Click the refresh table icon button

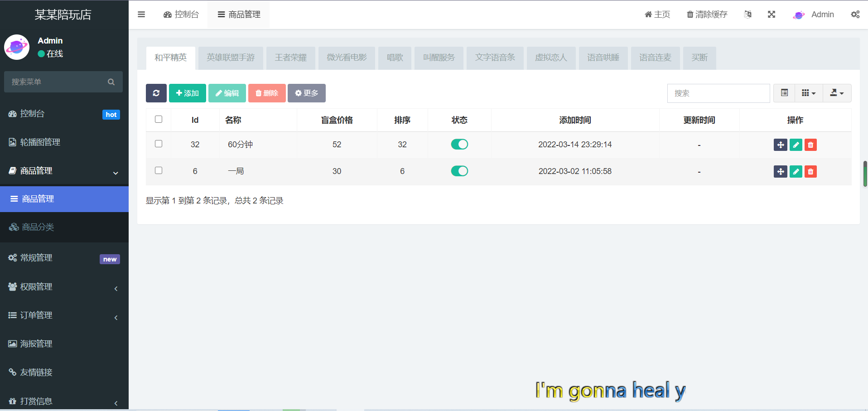[156, 93]
